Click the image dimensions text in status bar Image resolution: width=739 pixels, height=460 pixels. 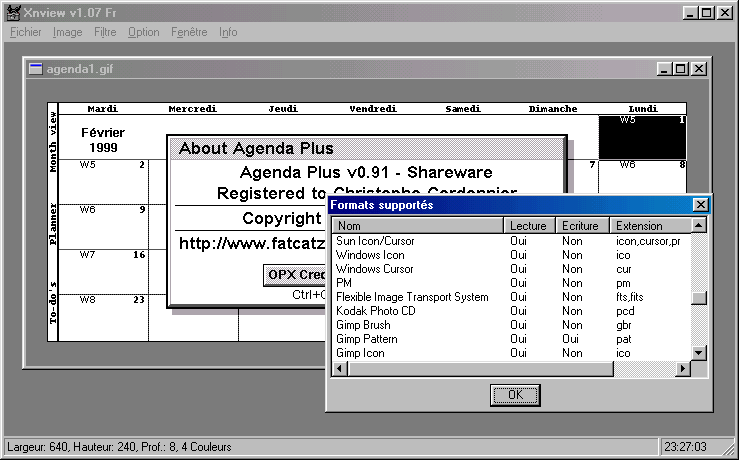click(x=119, y=447)
